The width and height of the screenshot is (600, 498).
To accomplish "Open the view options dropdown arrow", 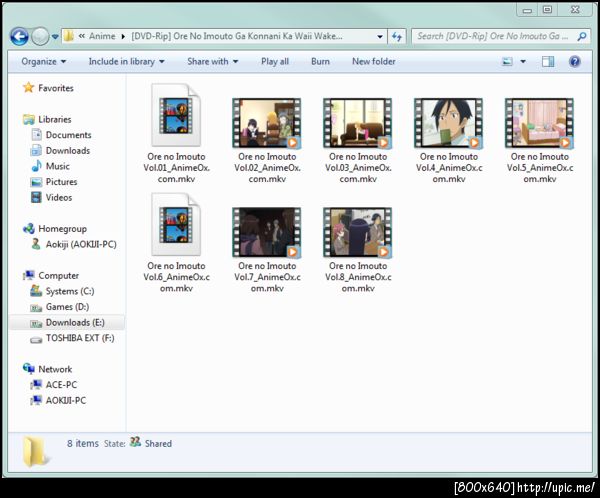I will click(523, 62).
